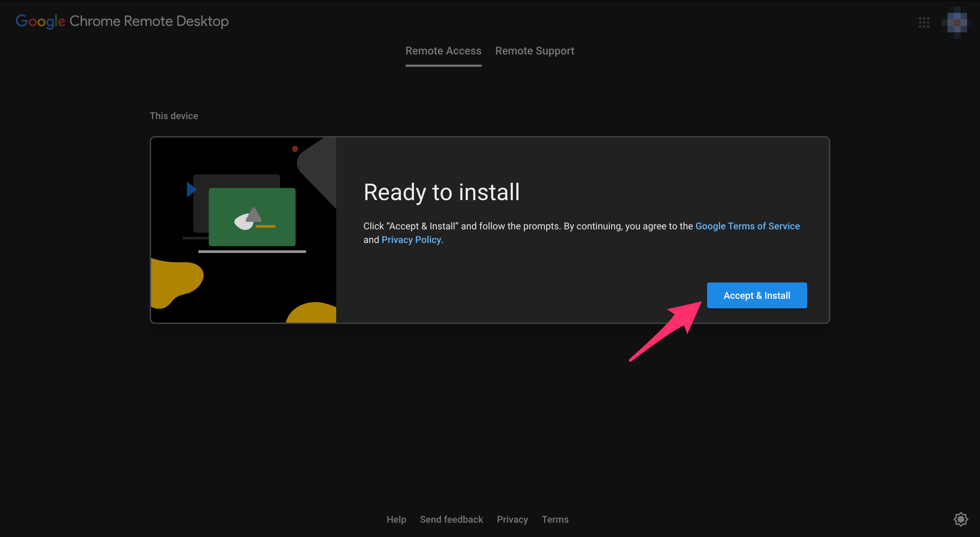Click the remote desktop illustration

(244, 230)
